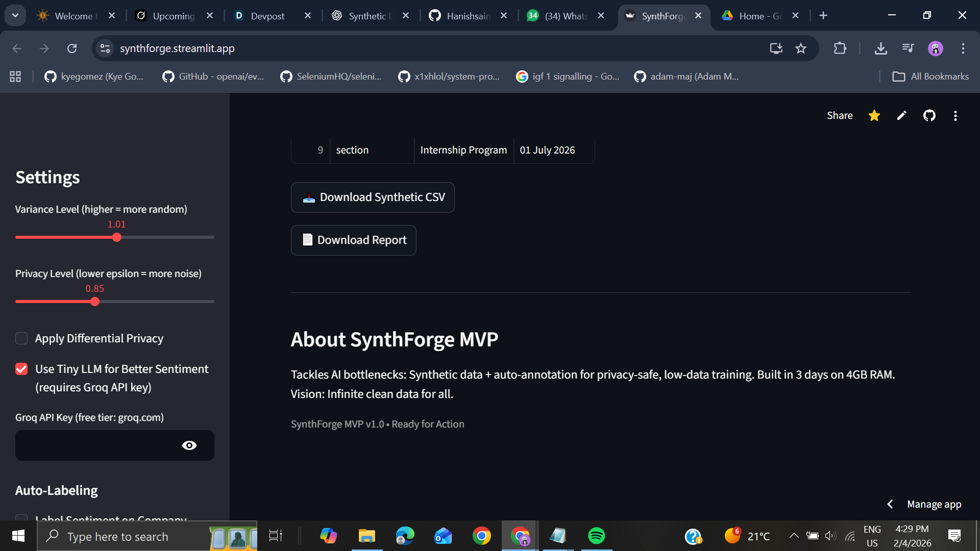Open the Chrome extensions puzzle icon

click(840, 48)
